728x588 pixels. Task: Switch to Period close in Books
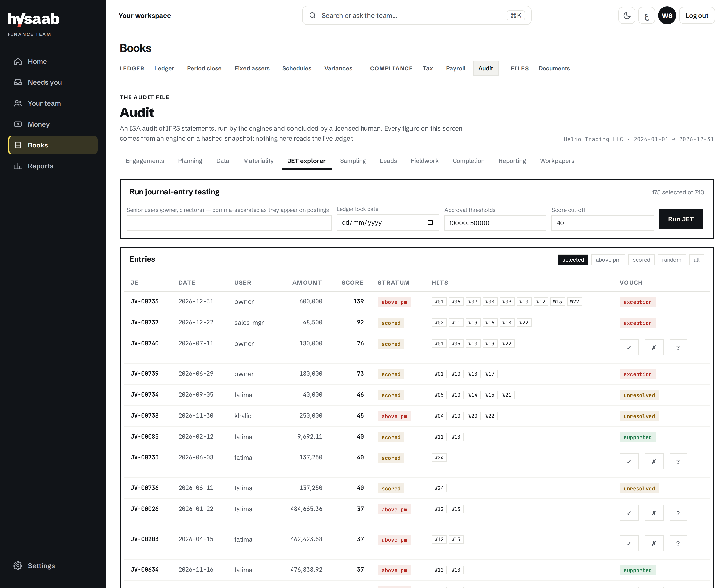pos(204,69)
